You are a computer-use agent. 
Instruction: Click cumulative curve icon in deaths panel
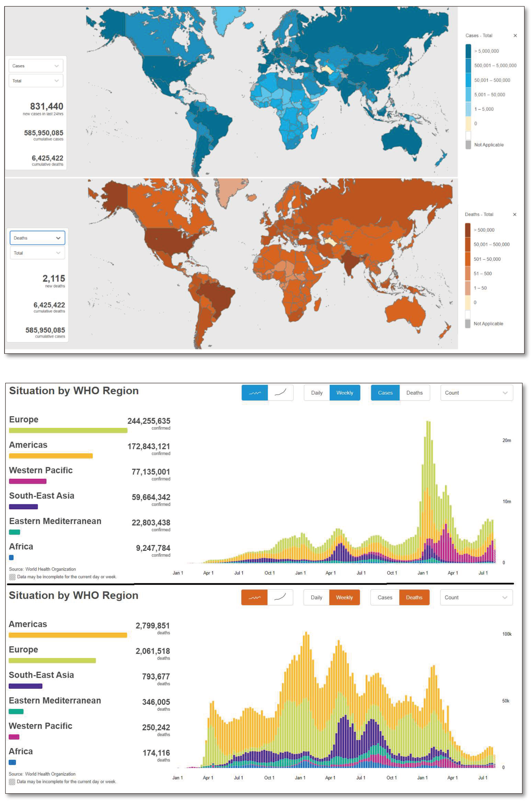pyautogui.click(x=280, y=598)
